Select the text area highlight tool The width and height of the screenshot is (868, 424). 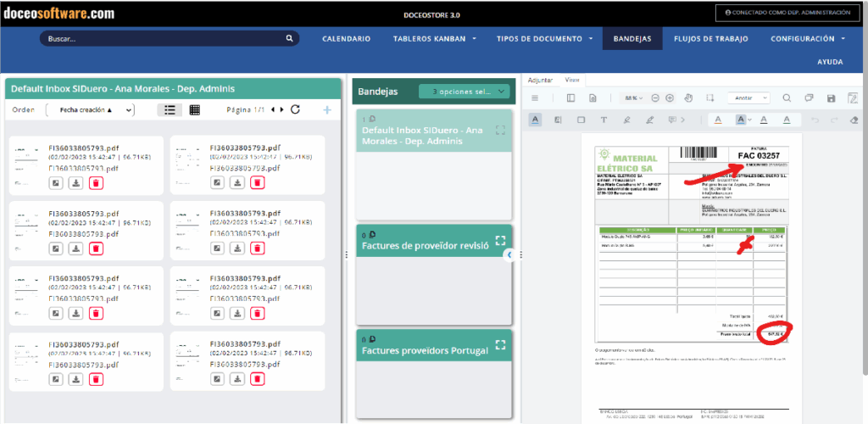click(558, 120)
